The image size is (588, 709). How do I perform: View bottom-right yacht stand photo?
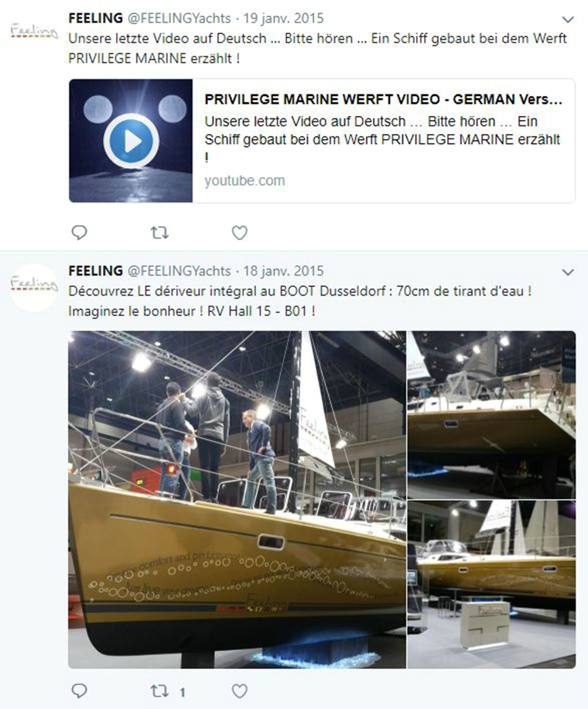(x=492, y=584)
